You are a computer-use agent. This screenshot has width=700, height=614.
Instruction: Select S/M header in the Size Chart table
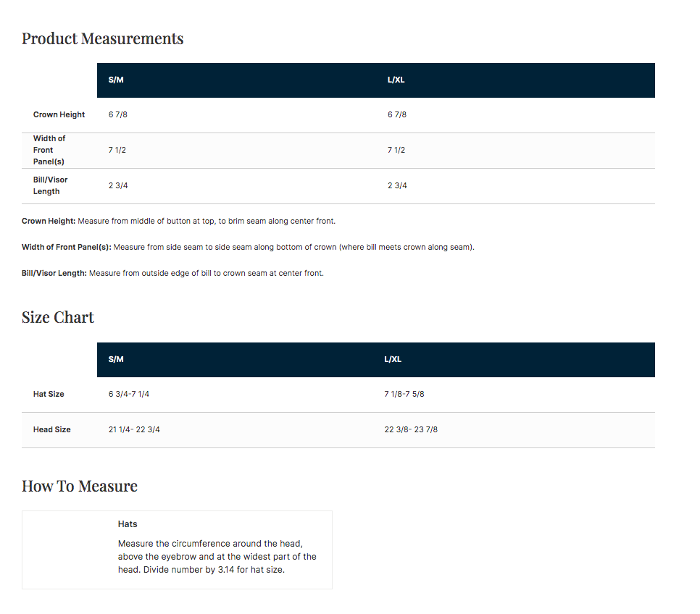pos(116,359)
